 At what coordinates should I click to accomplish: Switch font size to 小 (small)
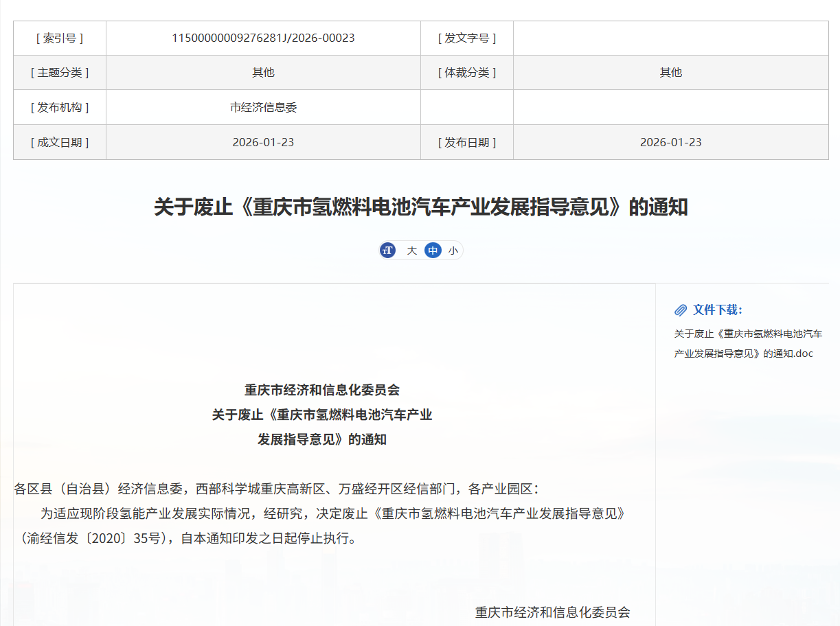pos(453,251)
